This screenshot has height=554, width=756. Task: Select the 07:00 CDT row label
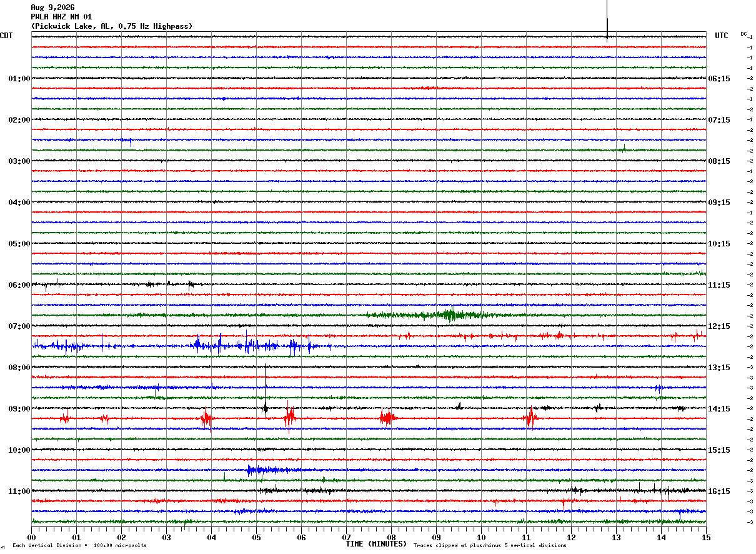coord(19,326)
